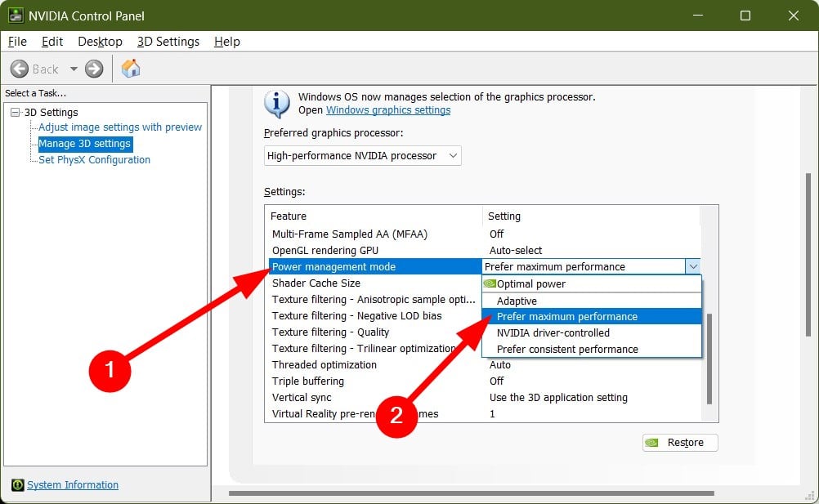Minimize the NVIDIA Control Panel window

[698, 16]
